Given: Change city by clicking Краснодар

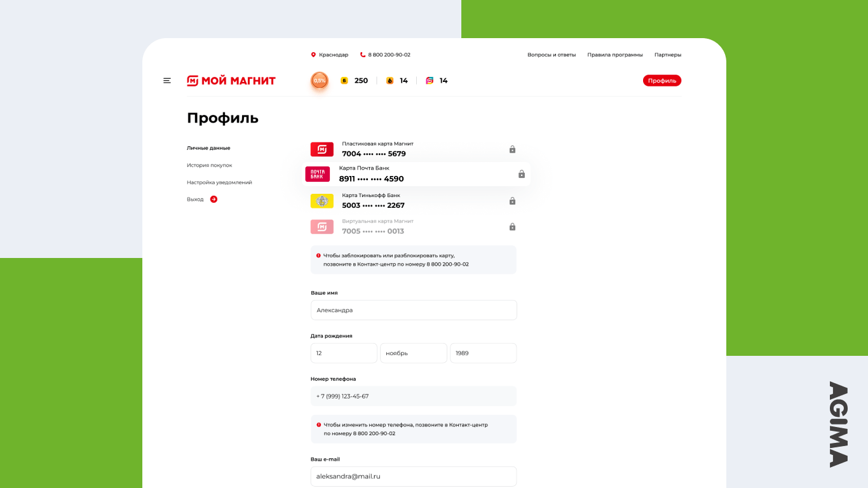Looking at the screenshot, I should (x=334, y=55).
